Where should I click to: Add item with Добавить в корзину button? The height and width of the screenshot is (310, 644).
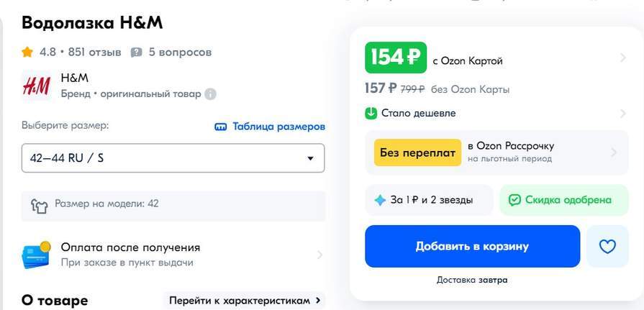[472, 247]
